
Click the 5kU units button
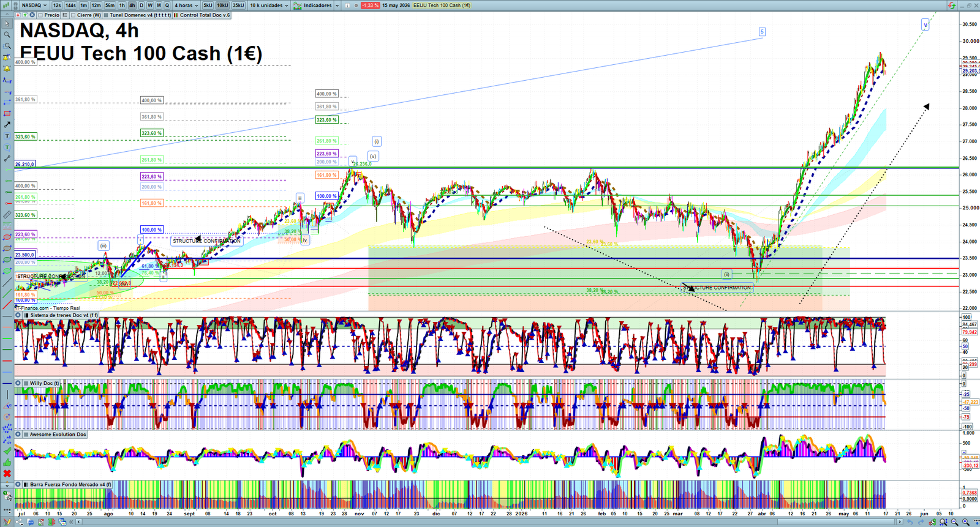(208, 5)
